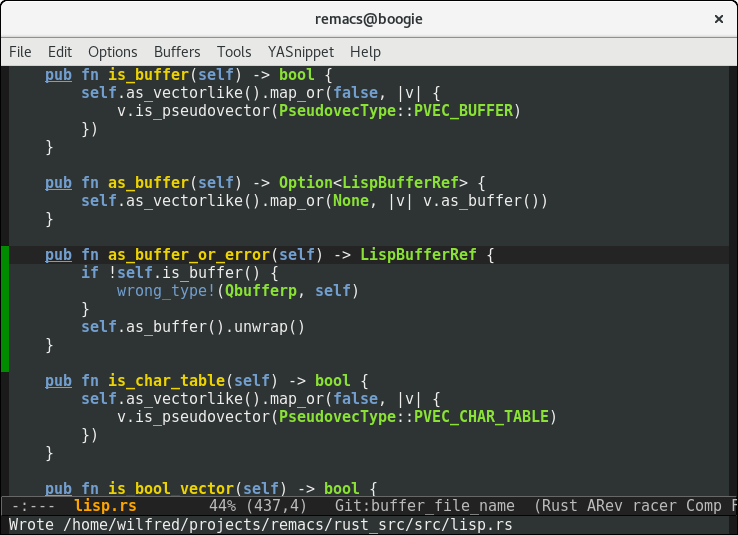
Task: Open the Help menu
Action: (365, 52)
